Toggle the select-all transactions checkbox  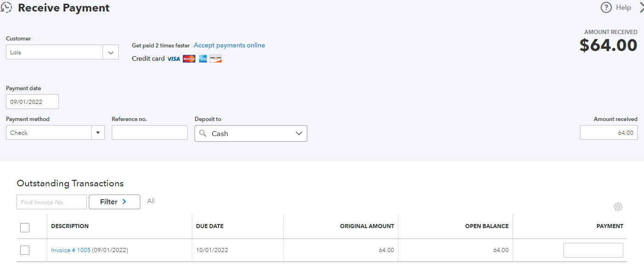tap(25, 227)
